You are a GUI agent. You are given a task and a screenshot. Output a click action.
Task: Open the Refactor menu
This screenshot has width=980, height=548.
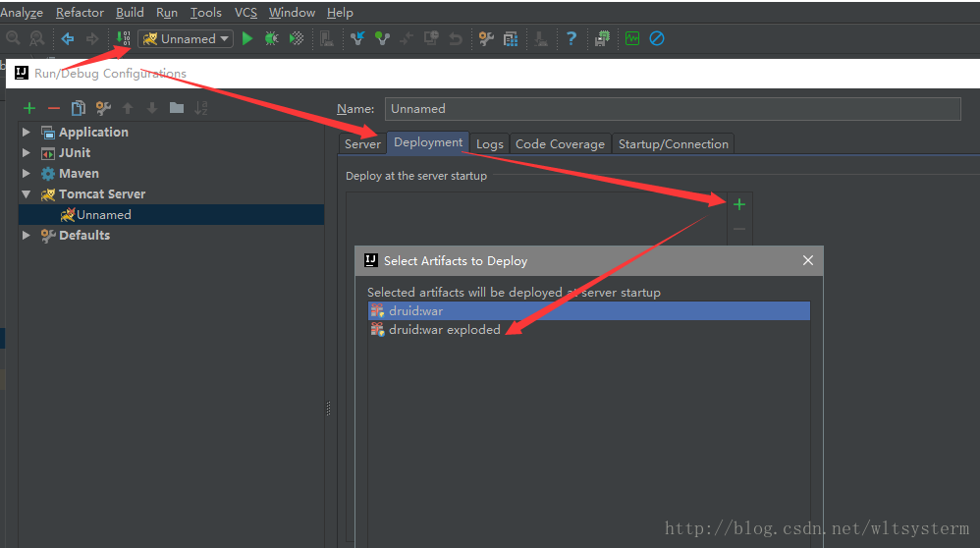pyautogui.click(x=80, y=13)
